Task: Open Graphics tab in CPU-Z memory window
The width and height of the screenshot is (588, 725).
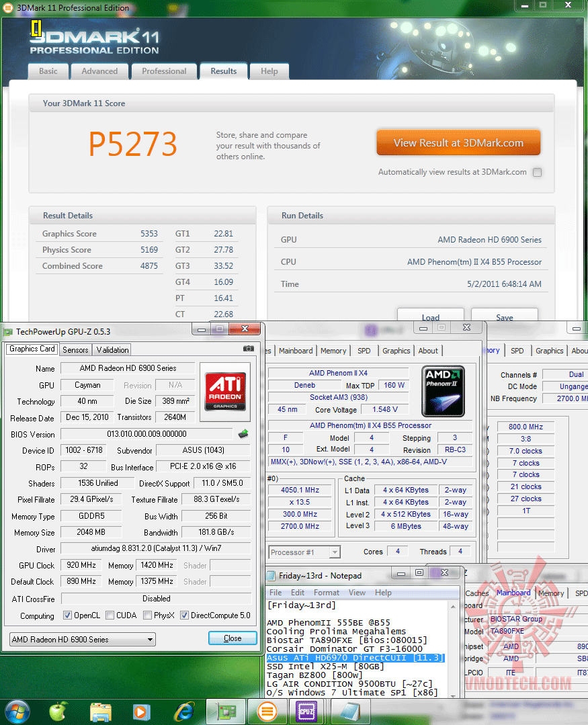Action: tap(549, 351)
